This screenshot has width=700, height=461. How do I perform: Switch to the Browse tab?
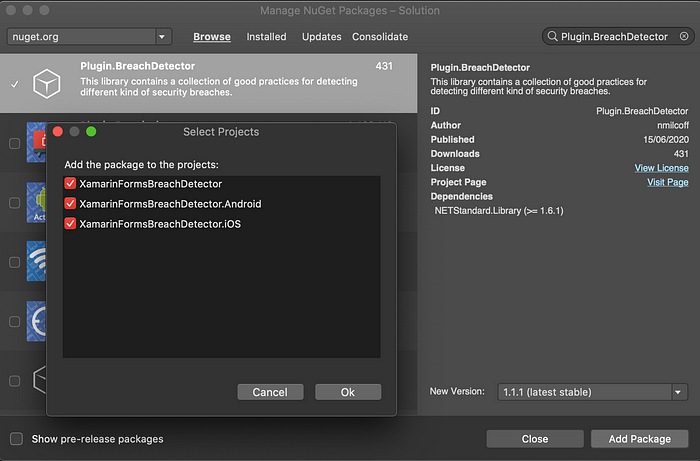tap(212, 37)
